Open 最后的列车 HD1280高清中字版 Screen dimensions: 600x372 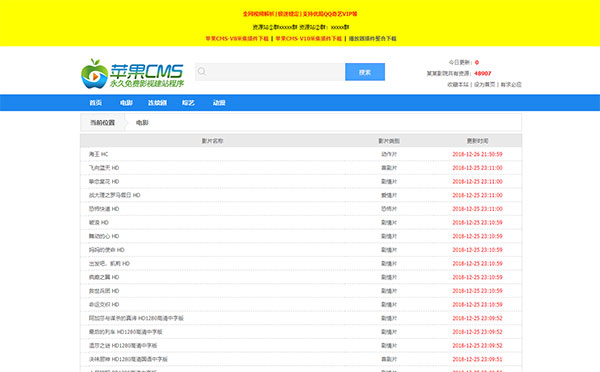(126, 332)
